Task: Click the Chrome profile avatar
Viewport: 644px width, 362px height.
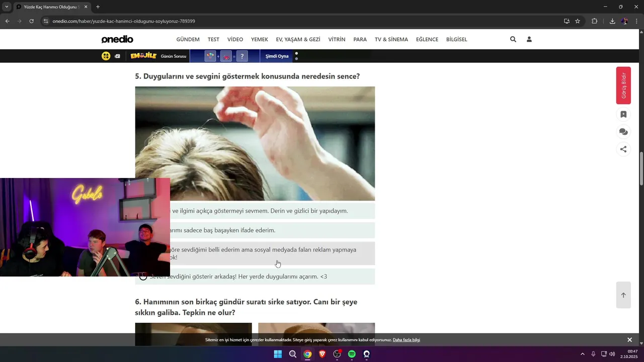Action: click(624, 21)
